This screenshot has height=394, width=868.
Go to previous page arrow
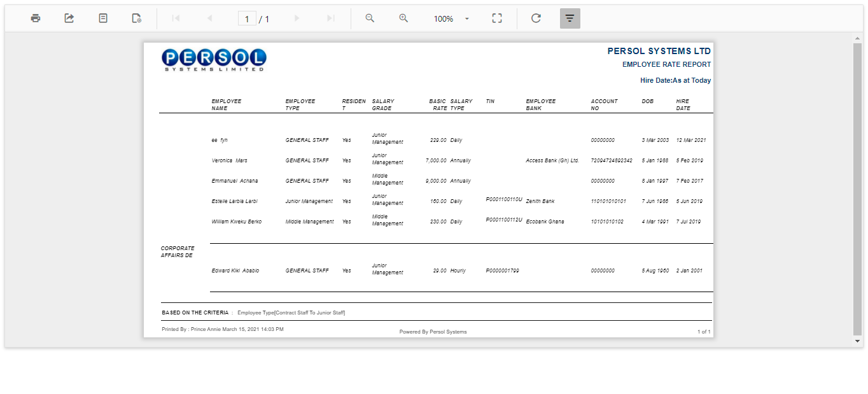tap(210, 18)
